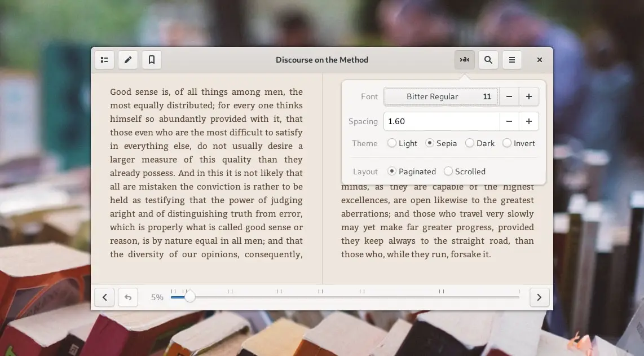The height and width of the screenshot is (356, 644).
Task: Decrease line spacing with minus button
Action: [509, 121]
